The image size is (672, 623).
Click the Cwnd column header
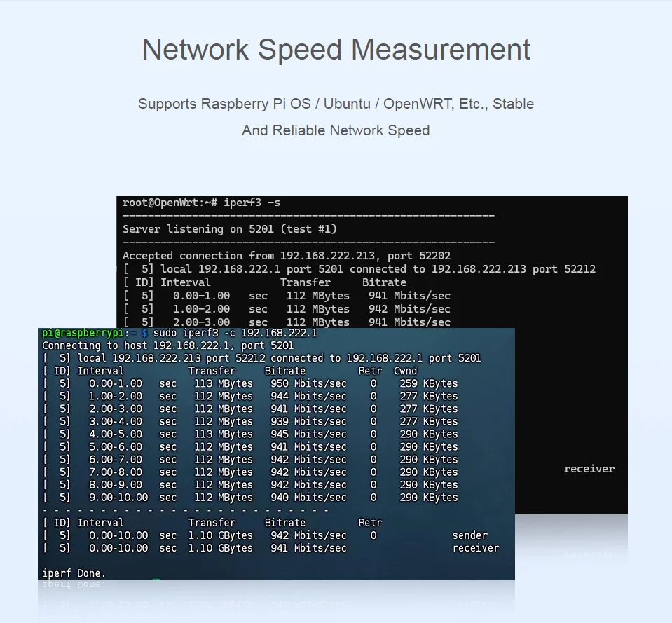(x=406, y=371)
